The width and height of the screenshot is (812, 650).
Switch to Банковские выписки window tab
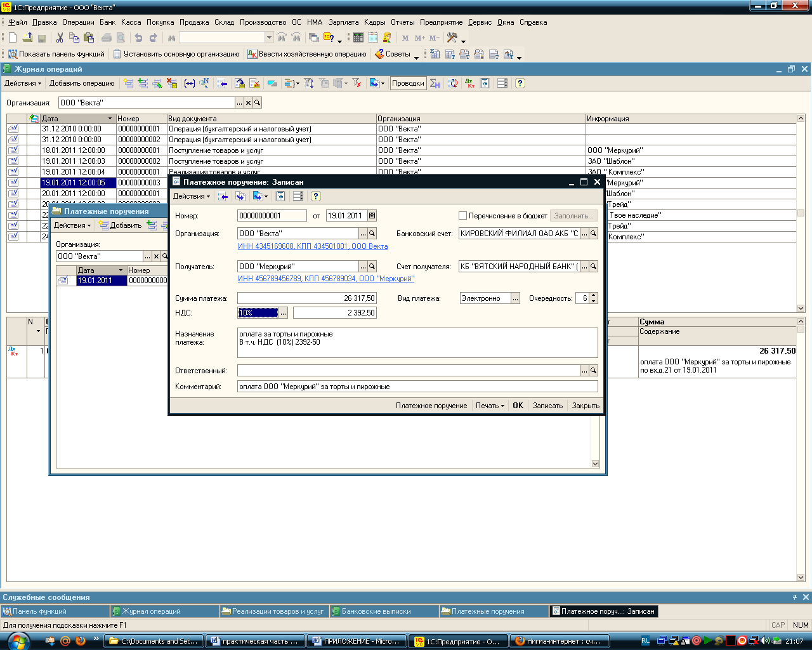384,611
